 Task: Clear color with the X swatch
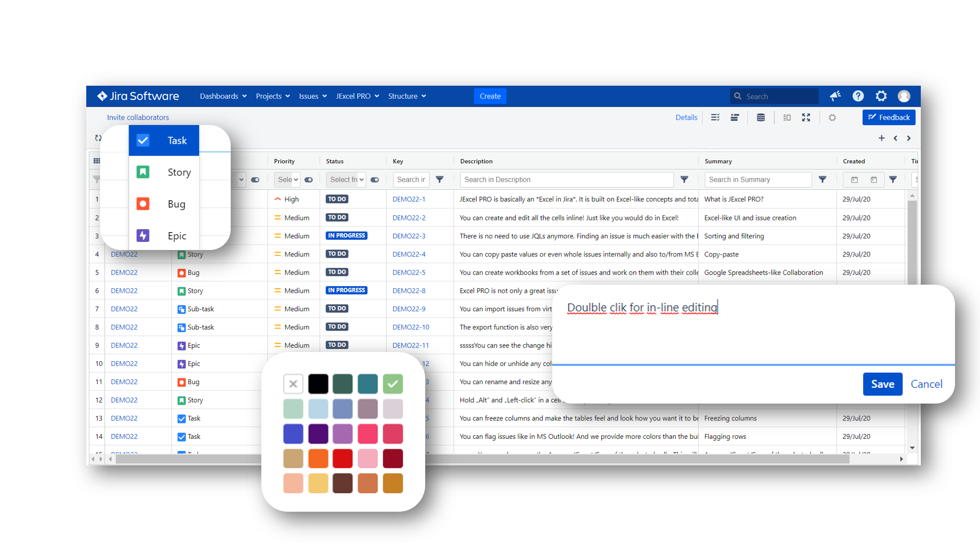293,384
